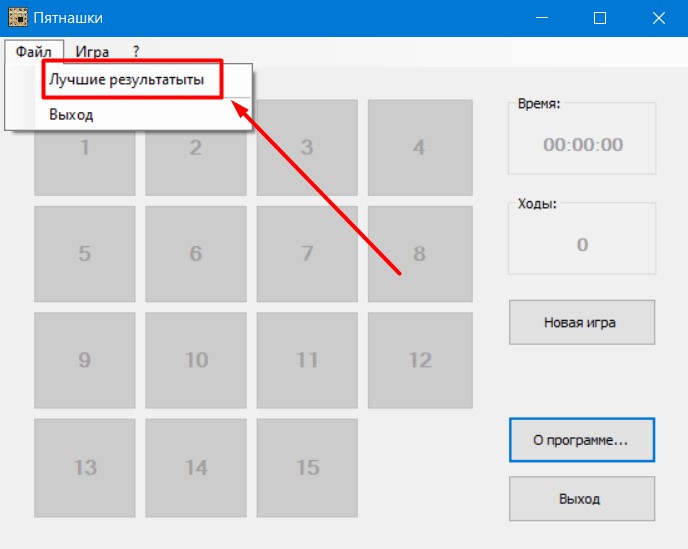Viewport: 688px width, 549px height.
Task: Click puzzle tile number 13
Action: [85, 467]
